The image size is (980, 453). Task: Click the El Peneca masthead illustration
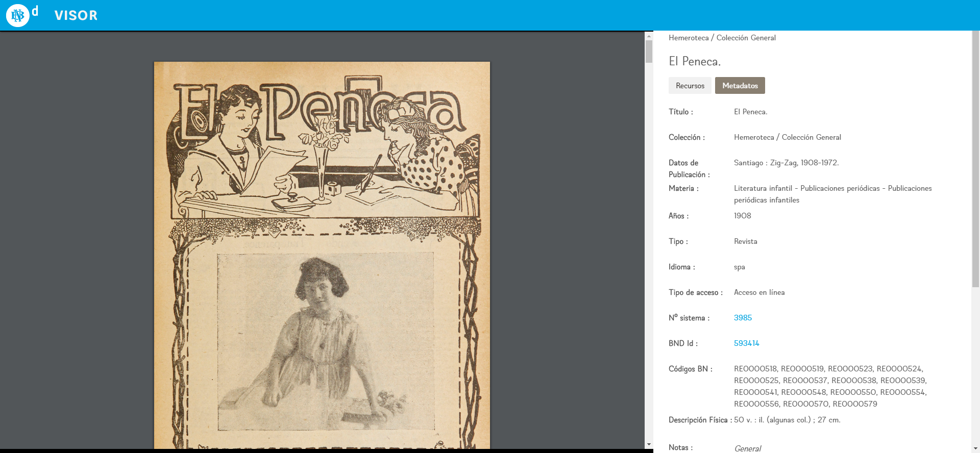click(x=322, y=148)
